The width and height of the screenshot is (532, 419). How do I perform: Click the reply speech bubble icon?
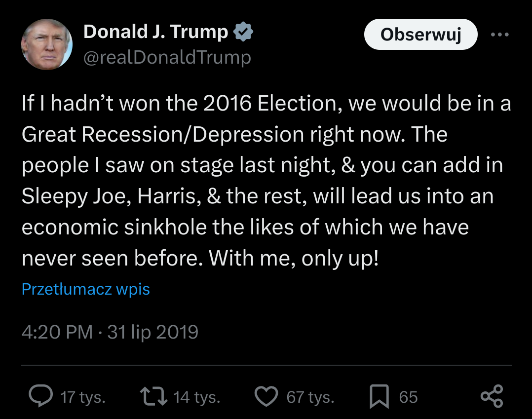click(x=41, y=396)
